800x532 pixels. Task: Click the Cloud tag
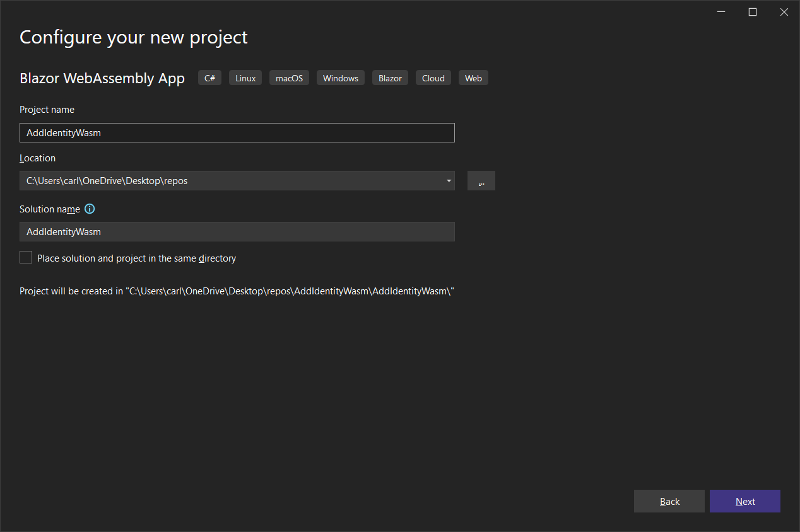pyautogui.click(x=433, y=78)
